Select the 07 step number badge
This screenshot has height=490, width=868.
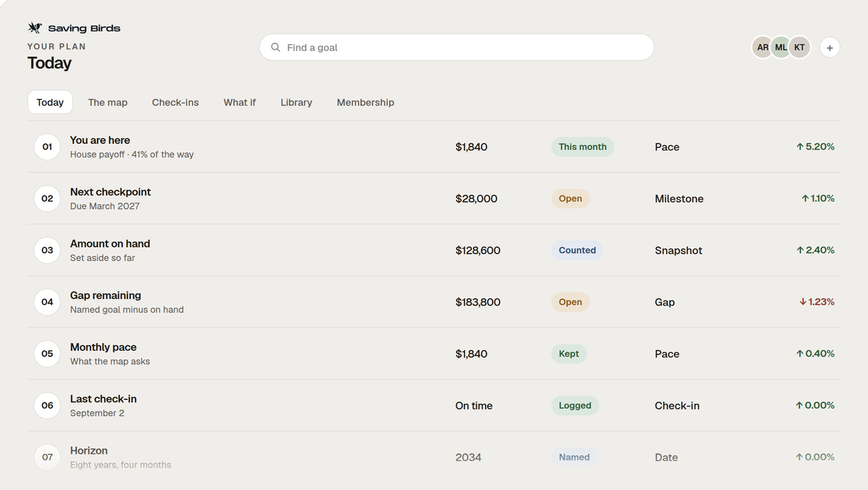(x=47, y=457)
